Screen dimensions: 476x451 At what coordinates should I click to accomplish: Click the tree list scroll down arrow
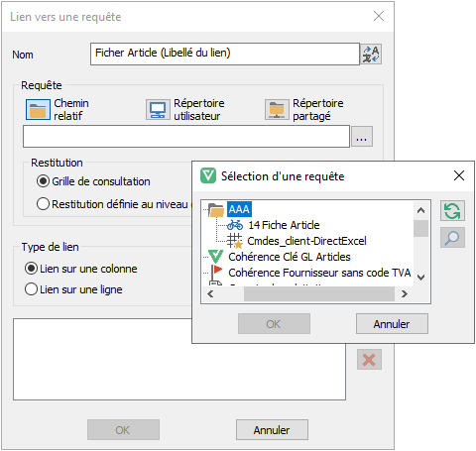[420, 278]
